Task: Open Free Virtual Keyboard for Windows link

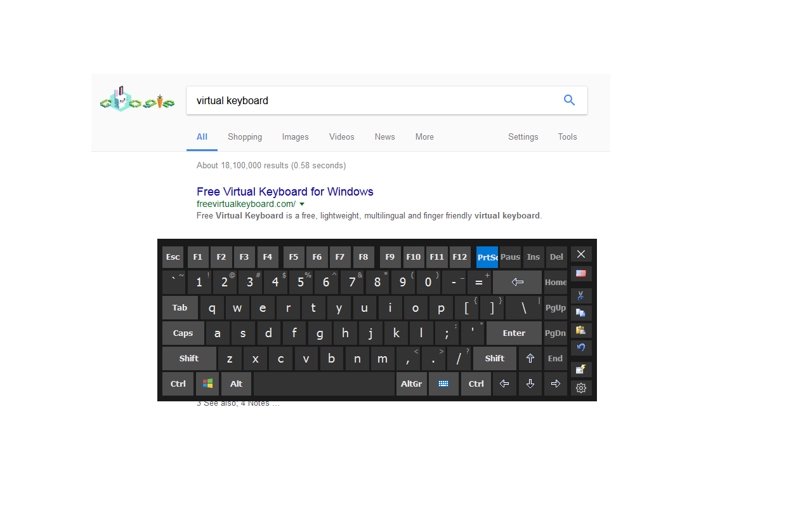Action: [x=285, y=192]
